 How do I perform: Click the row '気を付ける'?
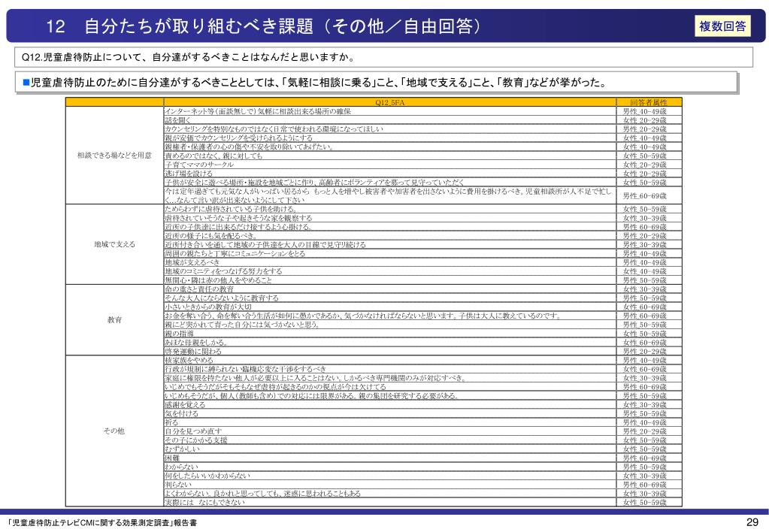tap(390, 413)
